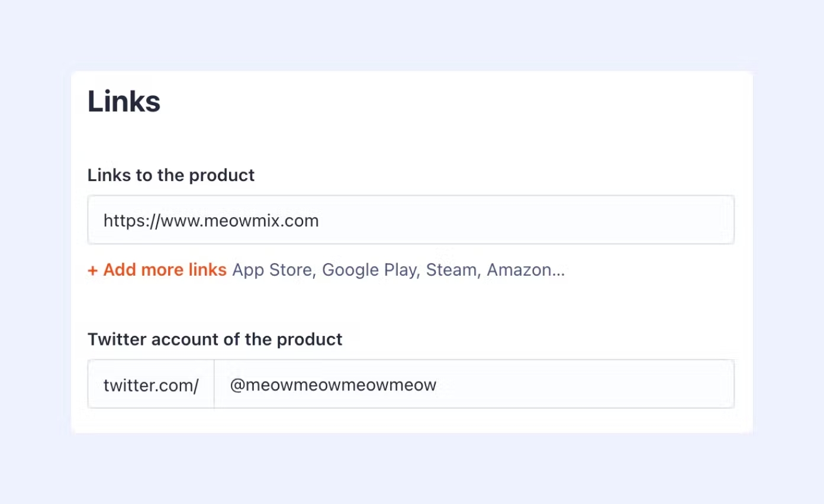Click 'Steam' in the link hints
The image size is (824, 504).
452,270
